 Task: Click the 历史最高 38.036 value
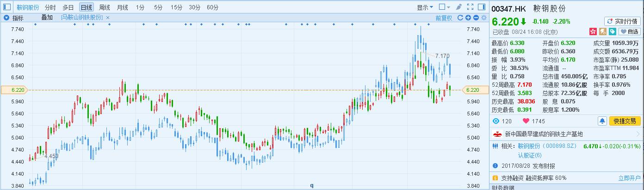tap(526, 101)
